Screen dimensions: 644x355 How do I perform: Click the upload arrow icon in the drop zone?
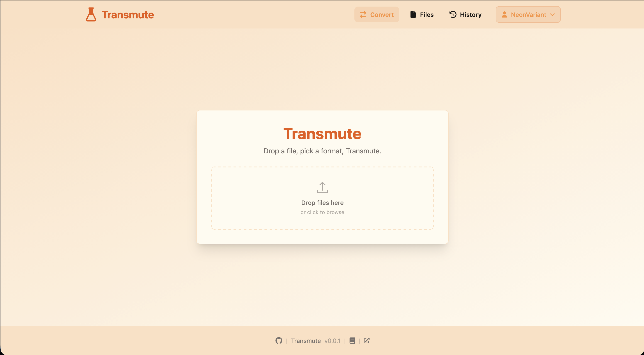(322, 187)
